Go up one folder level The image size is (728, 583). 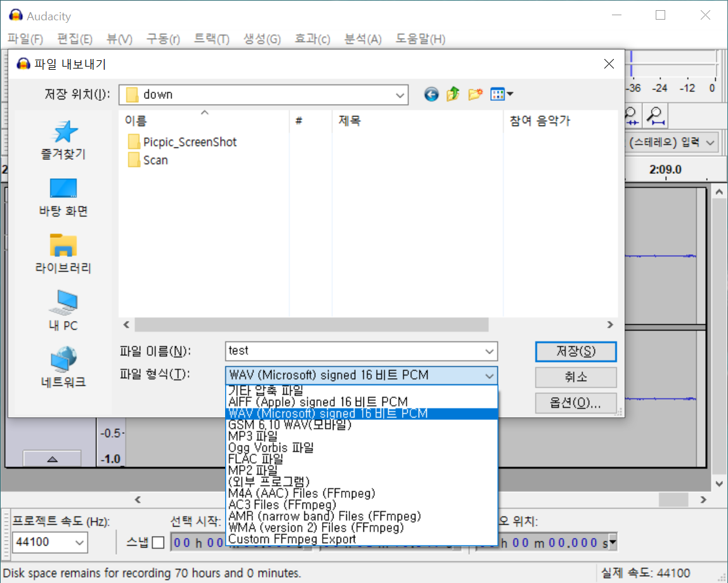(x=453, y=95)
